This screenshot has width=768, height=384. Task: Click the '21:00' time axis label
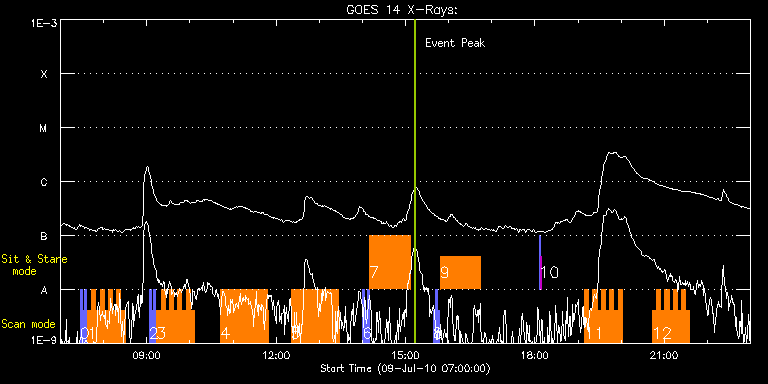[x=664, y=355]
